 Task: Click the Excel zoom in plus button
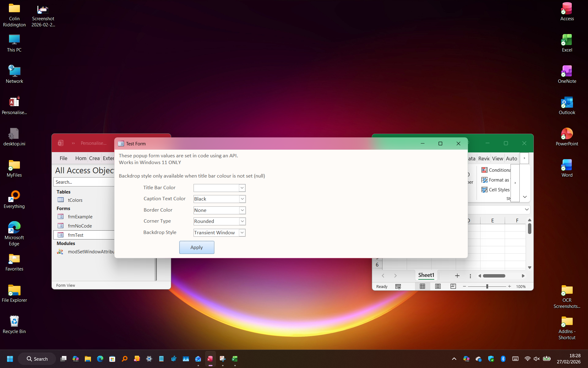pyautogui.click(x=509, y=286)
